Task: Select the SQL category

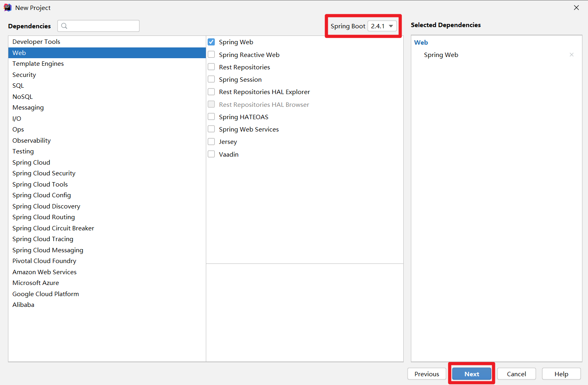Action: [x=107, y=86]
